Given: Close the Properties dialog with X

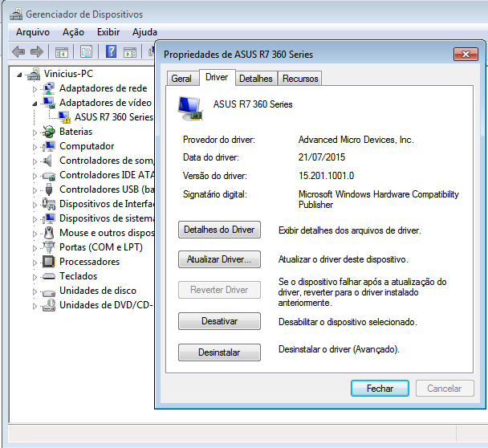Looking at the screenshot, I should (466, 54).
